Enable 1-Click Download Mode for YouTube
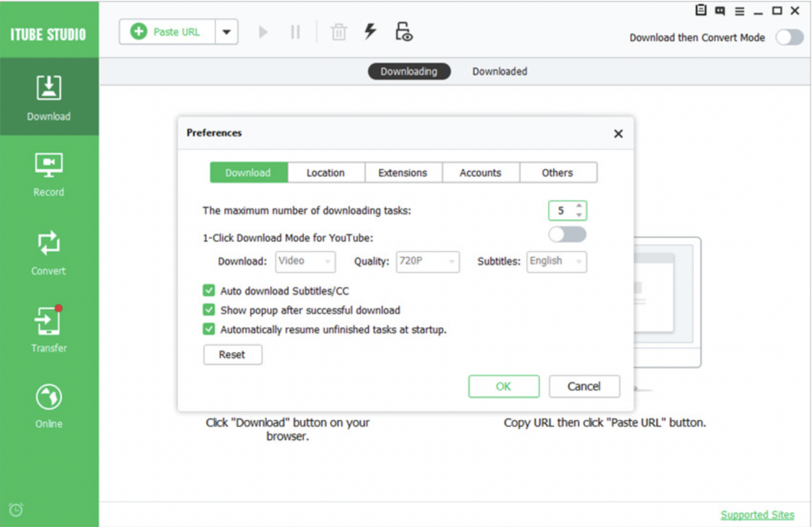This screenshot has width=812, height=527. coord(567,234)
